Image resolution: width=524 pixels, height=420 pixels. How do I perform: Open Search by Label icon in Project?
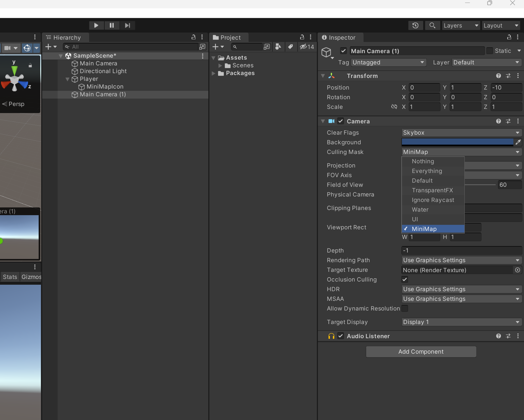point(291,47)
